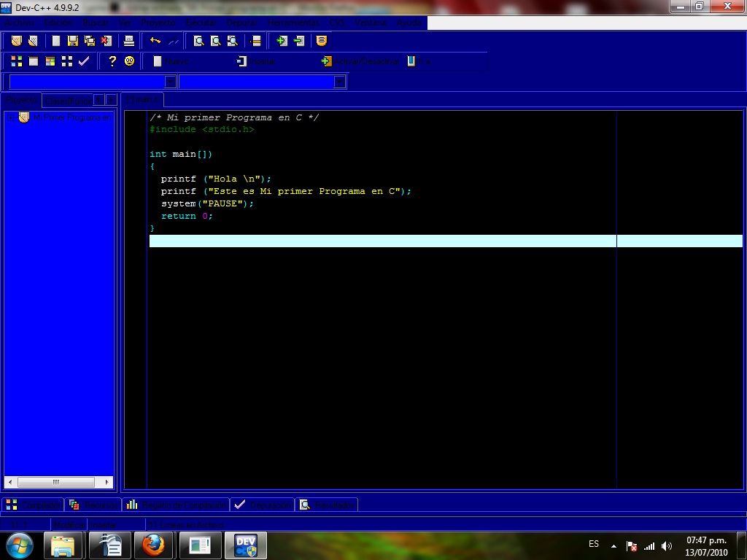
Task: Open the second function combo box dropdown
Action: (339, 82)
